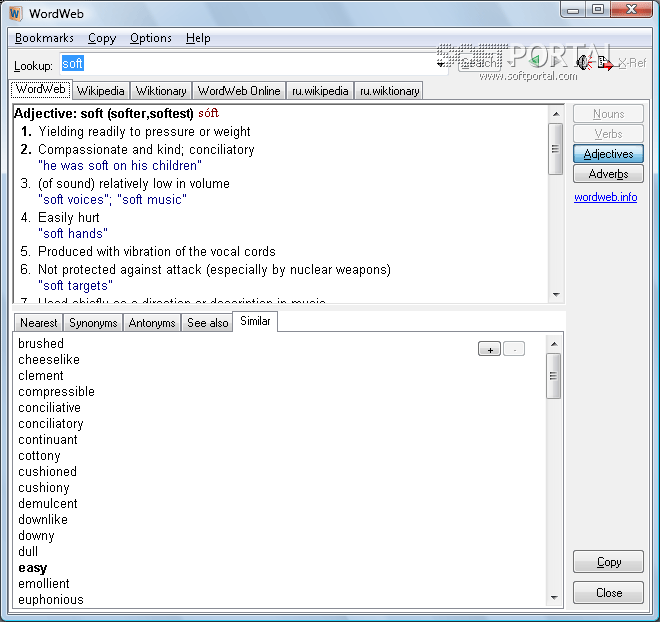The width and height of the screenshot is (660, 622).
Task: Click the copy-to-document red arrow icon
Action: tap(605, 63)
